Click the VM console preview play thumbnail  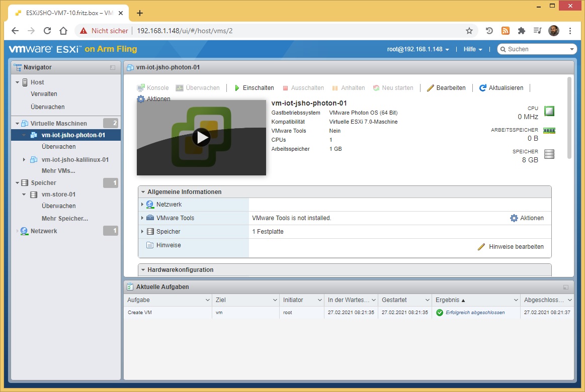click(201, 137)
